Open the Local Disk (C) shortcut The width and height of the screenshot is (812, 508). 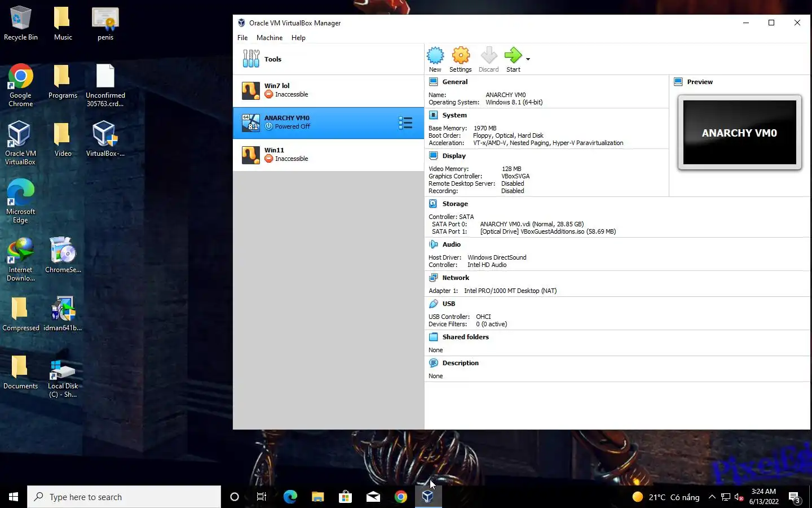pos(63,379)
